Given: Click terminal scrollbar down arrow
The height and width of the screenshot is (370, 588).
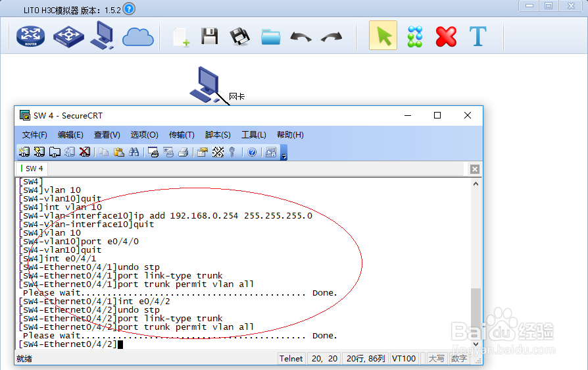Looking at the screenshot, I should pos(476,344).
